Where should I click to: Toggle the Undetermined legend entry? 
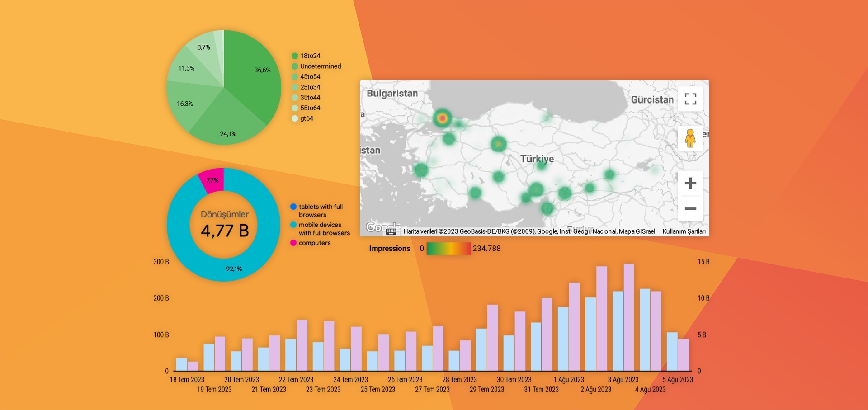pyautogui.click(x=316, y=66)
